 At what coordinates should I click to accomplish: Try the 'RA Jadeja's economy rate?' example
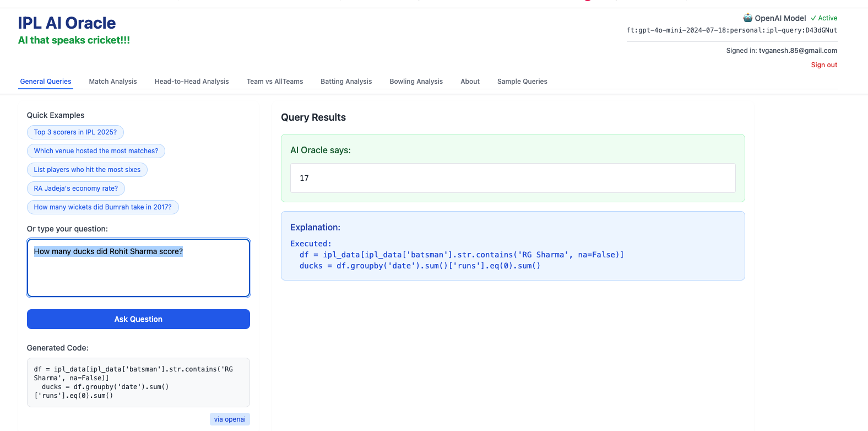(x=76, y=188)
